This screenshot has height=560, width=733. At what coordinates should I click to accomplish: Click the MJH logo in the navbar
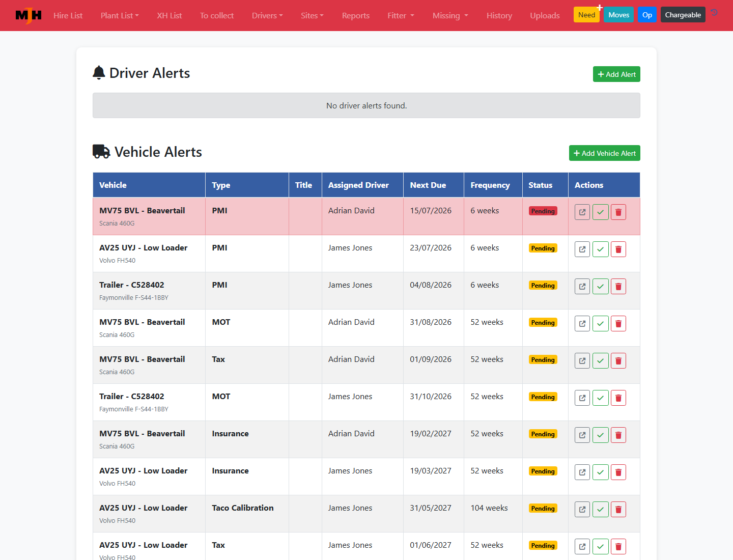(29, 15)
